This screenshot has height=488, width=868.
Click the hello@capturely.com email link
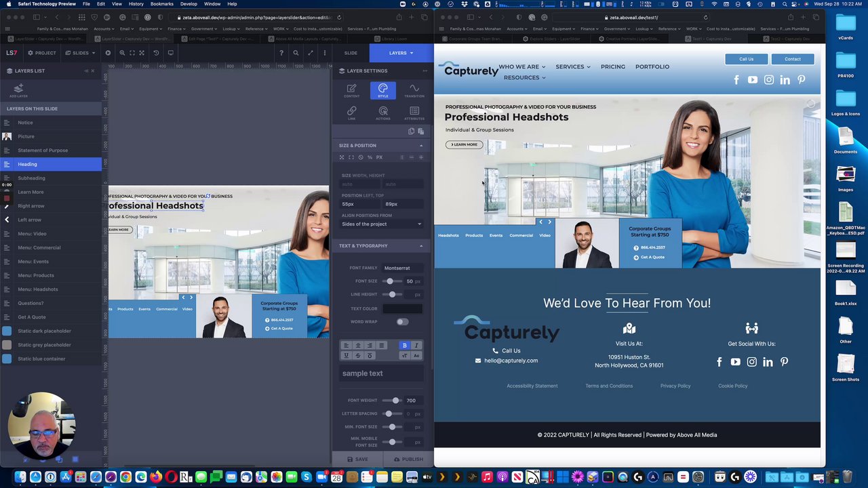(x=511, y=361)
